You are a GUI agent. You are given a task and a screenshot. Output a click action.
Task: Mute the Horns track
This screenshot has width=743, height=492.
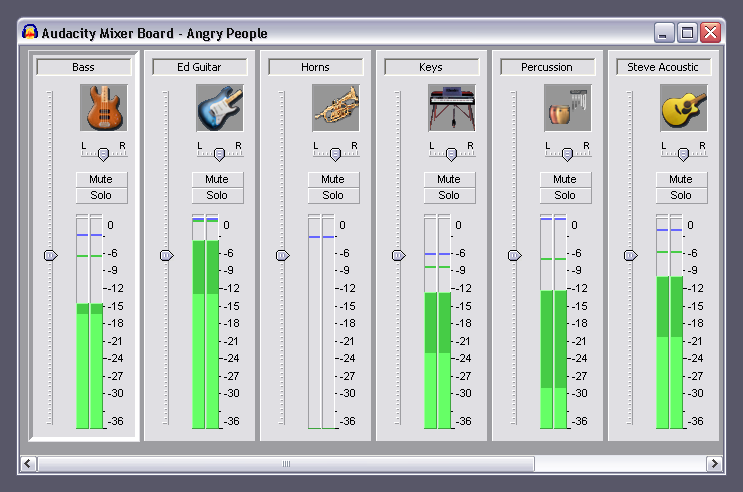[334, 179]
